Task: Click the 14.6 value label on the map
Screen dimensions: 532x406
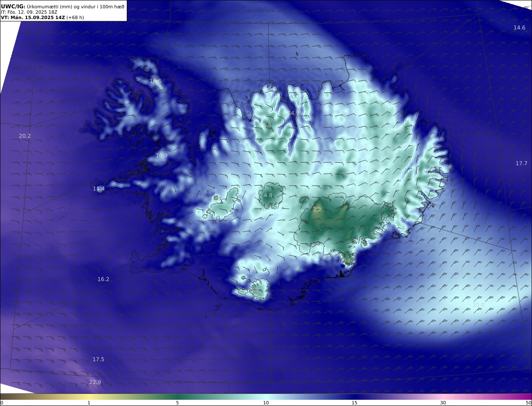Action: click(x=519, y=27)
